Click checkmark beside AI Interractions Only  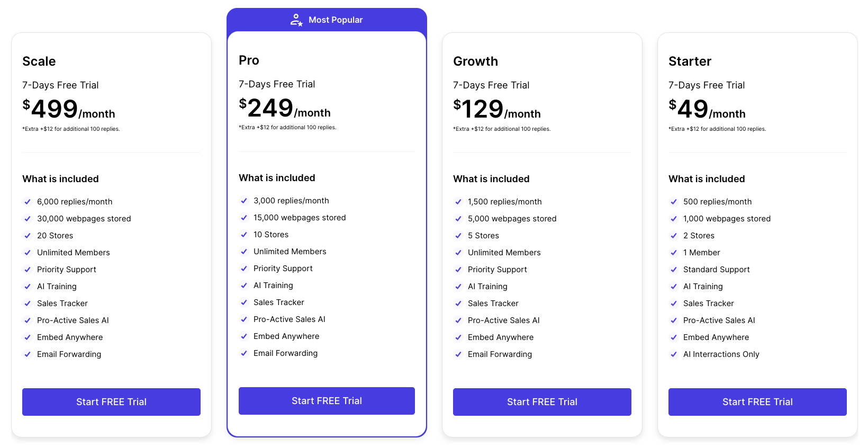point(674,354)
